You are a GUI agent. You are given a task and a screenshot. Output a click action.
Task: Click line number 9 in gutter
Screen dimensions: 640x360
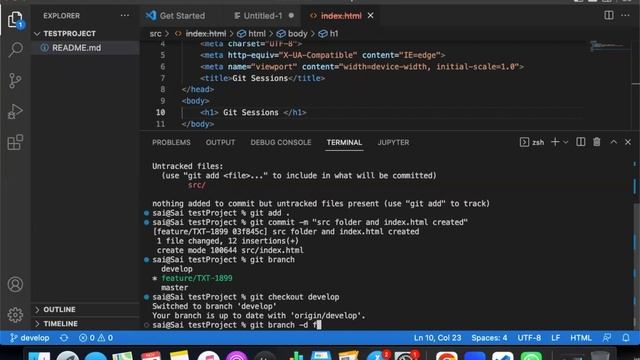pos(163,101)
